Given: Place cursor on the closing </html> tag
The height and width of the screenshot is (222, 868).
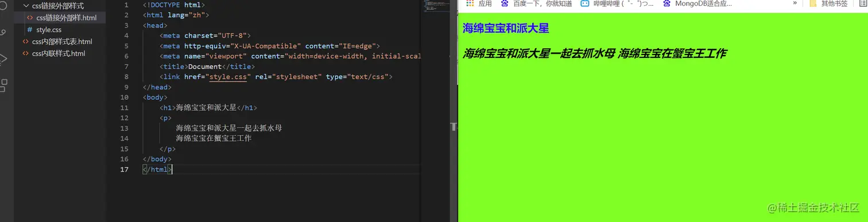Looking at the screenshot, I should [157, 170].
